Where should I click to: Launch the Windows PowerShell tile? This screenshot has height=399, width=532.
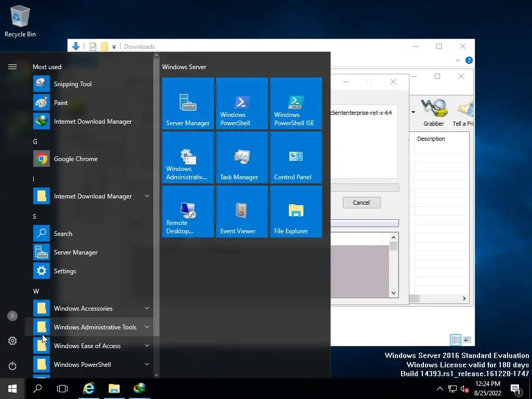tap(242, 103)
